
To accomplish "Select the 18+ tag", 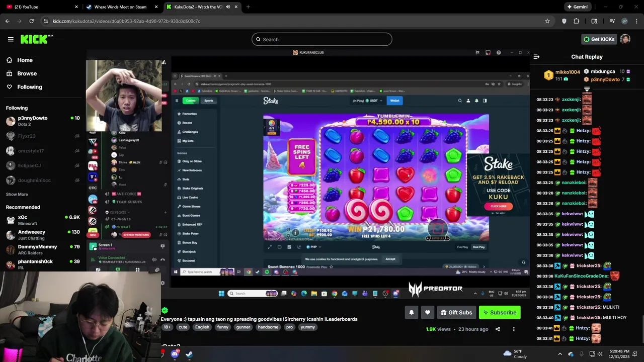I will [x=167, y=327].
